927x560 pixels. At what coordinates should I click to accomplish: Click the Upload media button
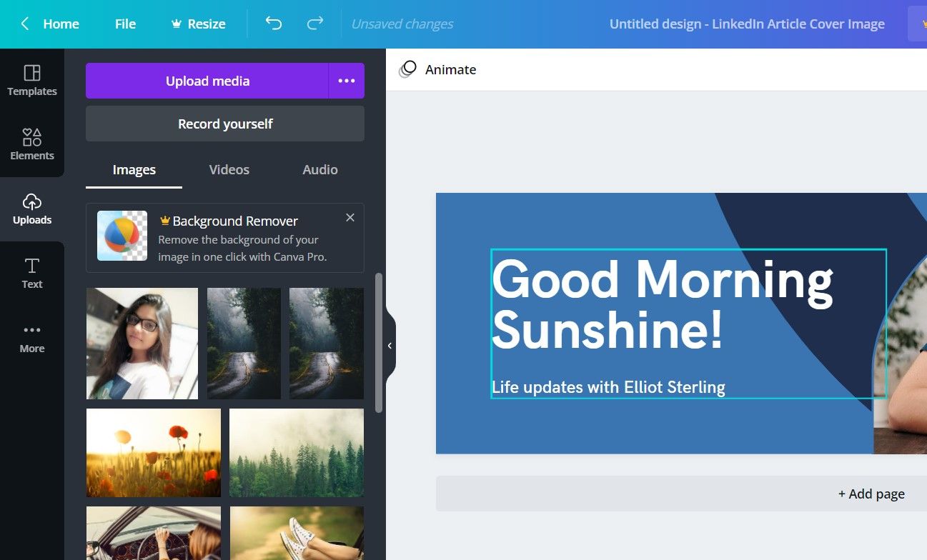pos(207,81)
